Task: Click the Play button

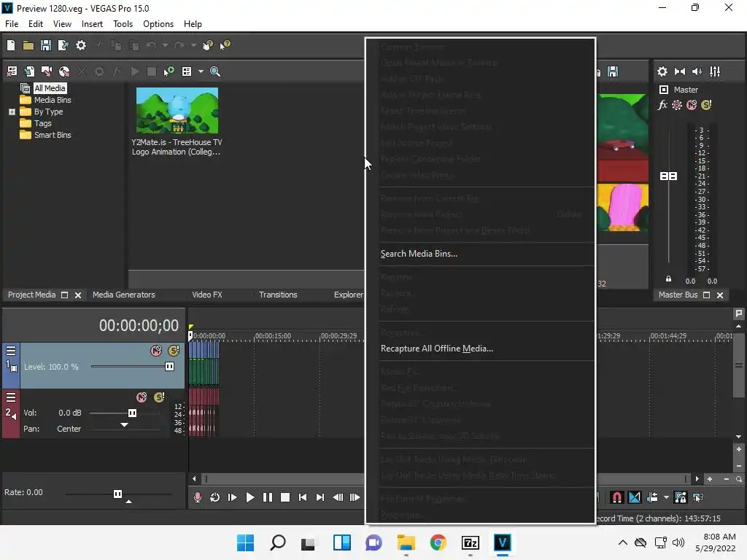Action: pos(249,497)
